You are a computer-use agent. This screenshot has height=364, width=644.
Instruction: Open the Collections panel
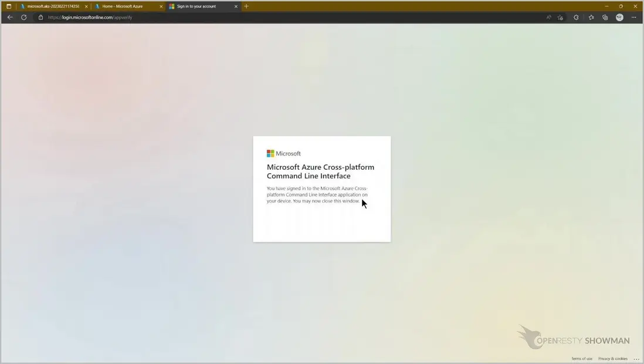605,17
